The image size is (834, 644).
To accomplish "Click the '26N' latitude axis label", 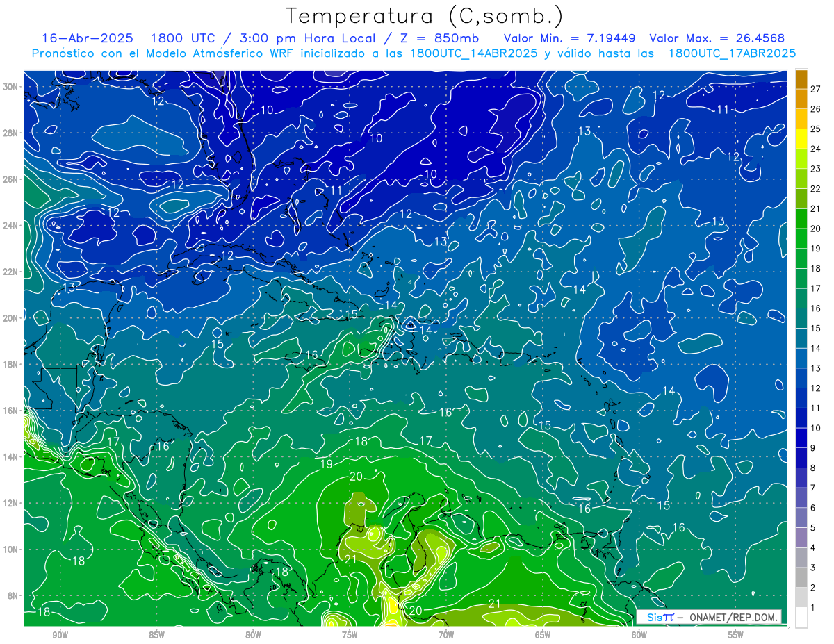I will 12,179.
